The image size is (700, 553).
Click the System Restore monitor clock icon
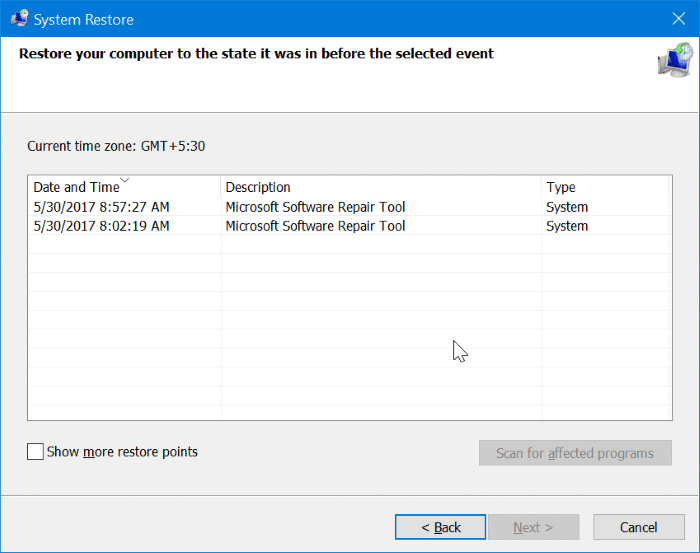pyautogui.click(x=675, y=60)
